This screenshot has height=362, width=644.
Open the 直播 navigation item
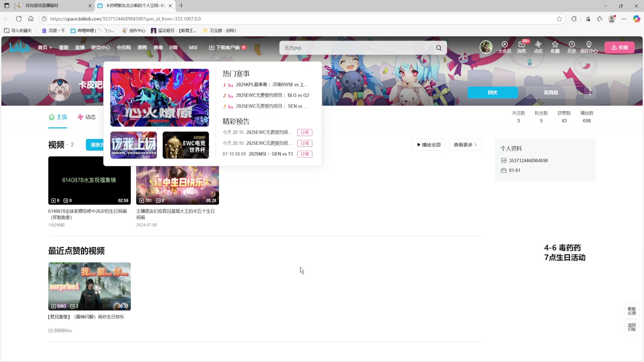(x=80, y=48)
